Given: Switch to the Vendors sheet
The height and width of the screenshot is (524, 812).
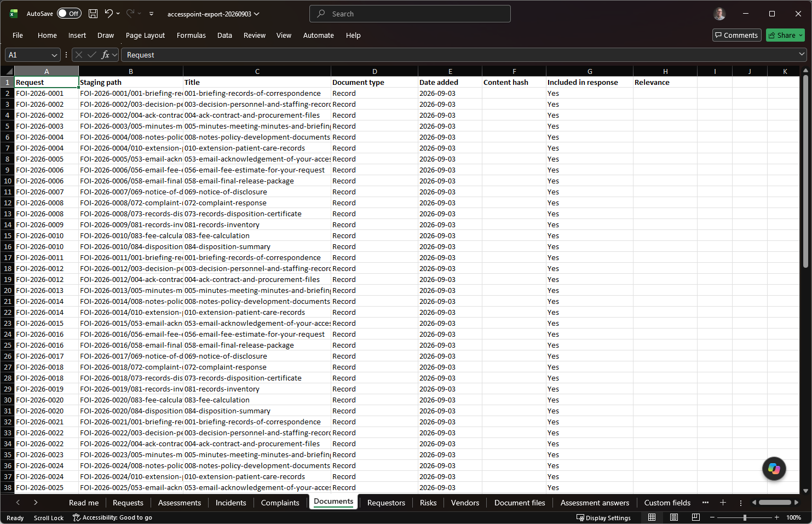Looking at the screenshot, I should pyautogui.click(x=465, y=503).
